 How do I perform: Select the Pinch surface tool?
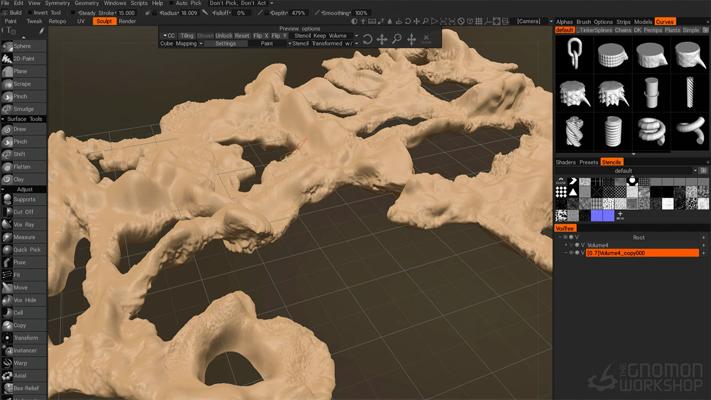[21, 142]
